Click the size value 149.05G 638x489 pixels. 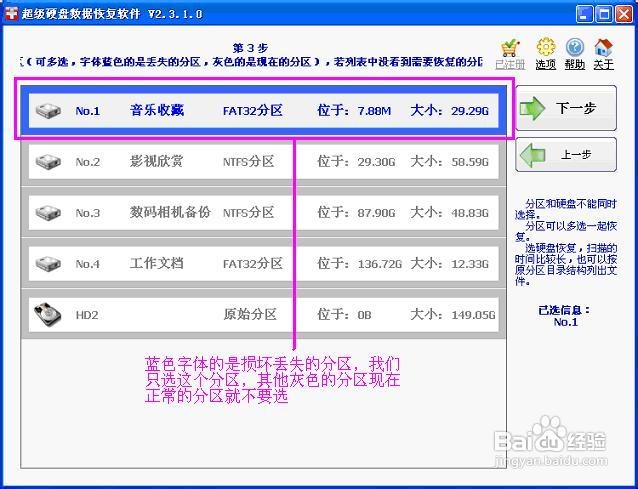point(473,315)
